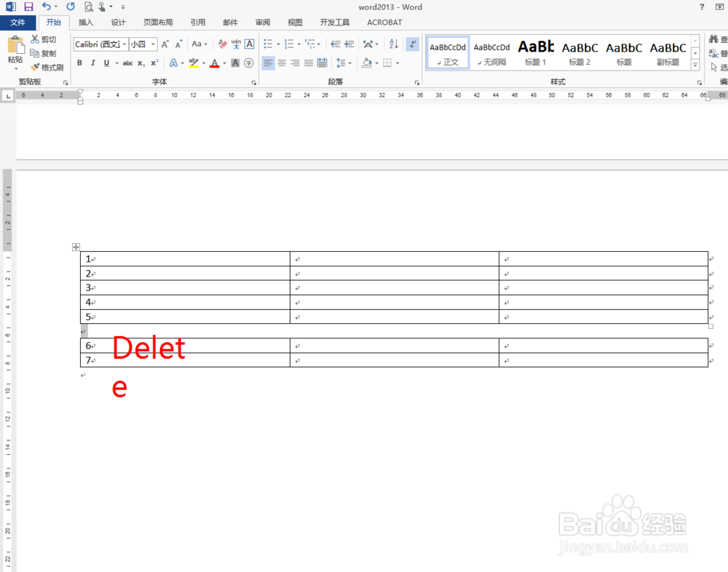Click Copy (复制) in clipboard group
728x572 pixels.
tap(43, 53)
